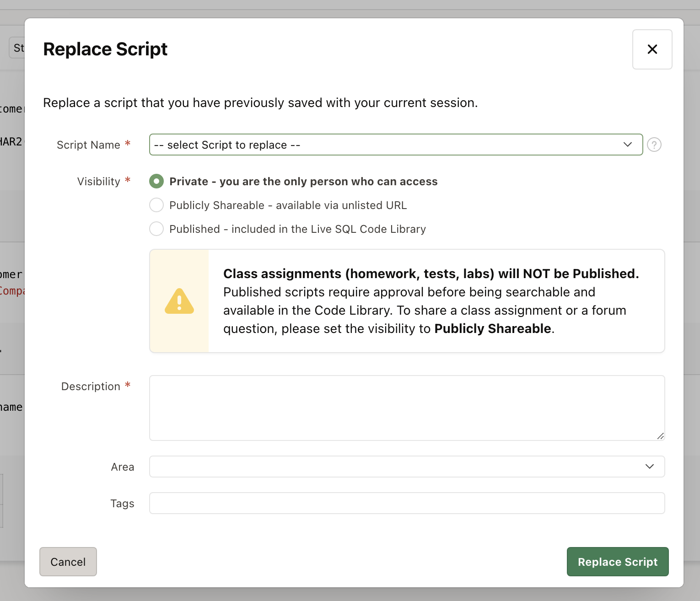Click the help icon beside Script Name
The height and width of the screenshot is (601, 700).
[654, 145]
